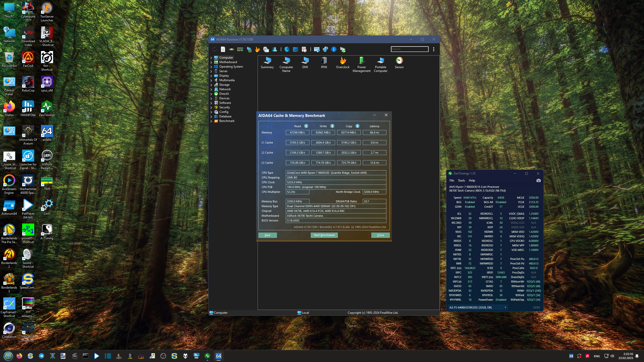
Task: Click the Firefox icon in taskbar
Action: tap(19, 356)
